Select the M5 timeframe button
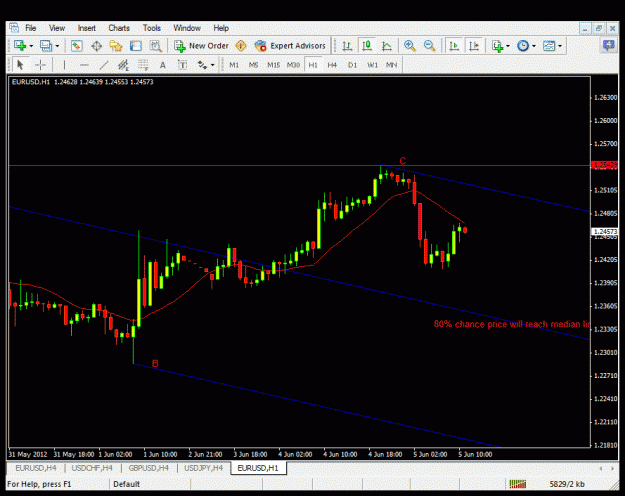Viewport: 625px width, 496px height. coord(254,65)
